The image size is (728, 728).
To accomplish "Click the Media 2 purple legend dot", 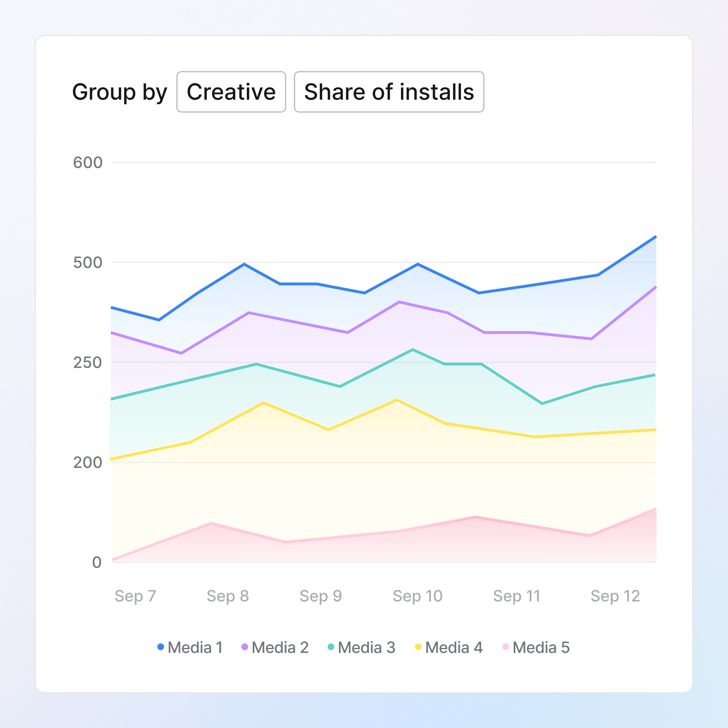I will pos(245,647).
